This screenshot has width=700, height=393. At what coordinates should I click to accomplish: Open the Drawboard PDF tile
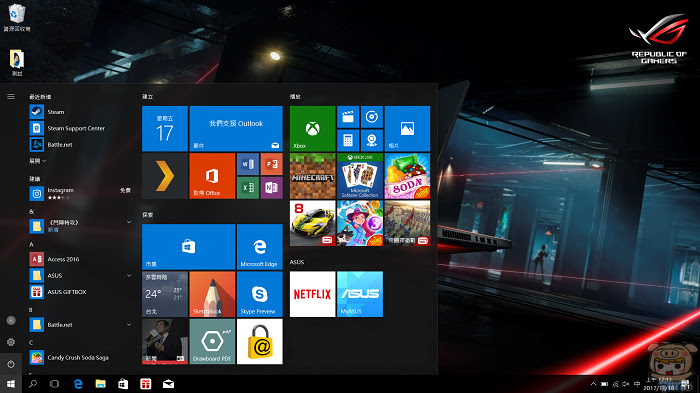point(212,342)
